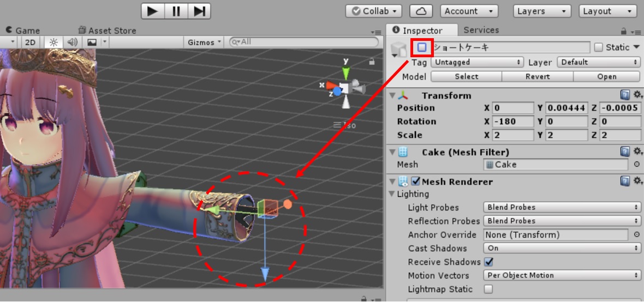Switch to the Asset Store tab

coord(112,31)
